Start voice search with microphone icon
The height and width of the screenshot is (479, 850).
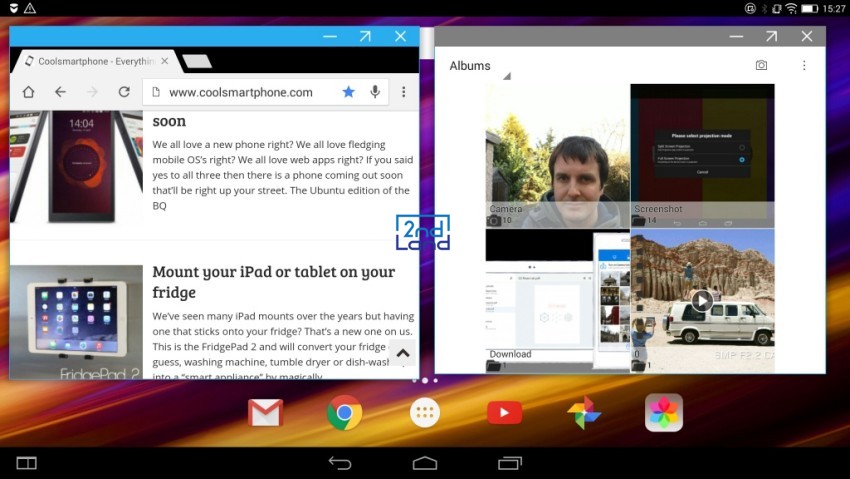click(375, 92)
